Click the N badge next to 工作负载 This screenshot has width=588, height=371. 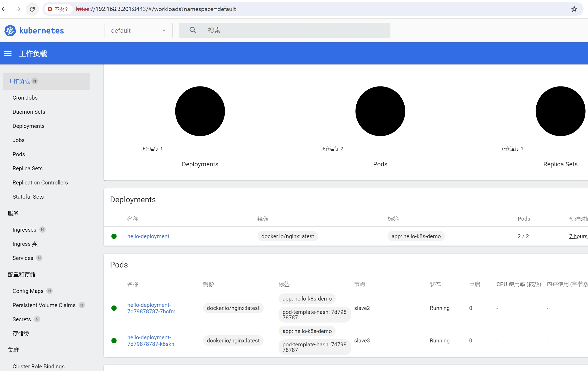(35, 81)
